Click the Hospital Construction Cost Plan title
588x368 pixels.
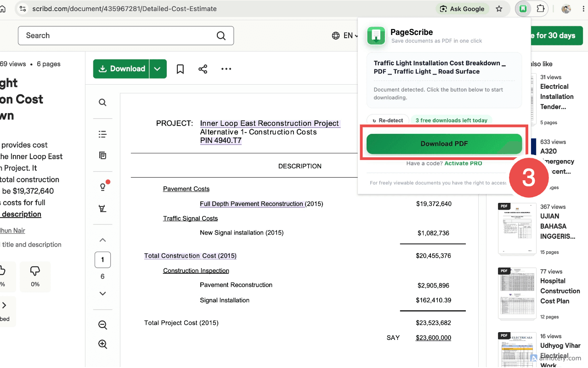coord(560,291)
